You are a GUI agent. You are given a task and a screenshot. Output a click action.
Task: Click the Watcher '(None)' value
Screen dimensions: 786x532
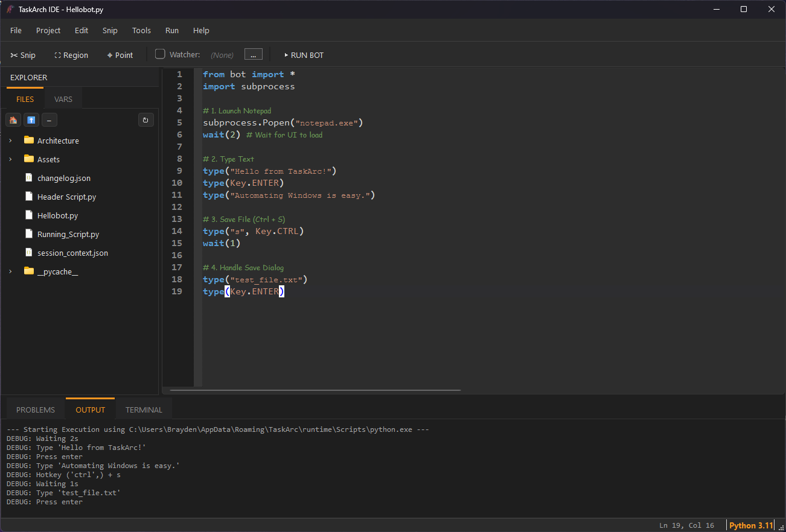coord(222,55)
